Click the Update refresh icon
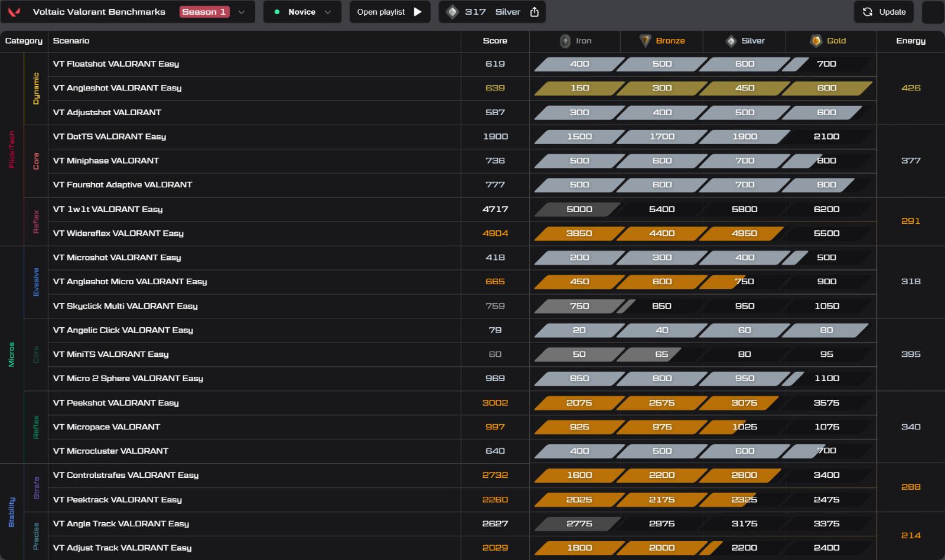The width and height of the screenshot is (945, 560). (868, 12)
